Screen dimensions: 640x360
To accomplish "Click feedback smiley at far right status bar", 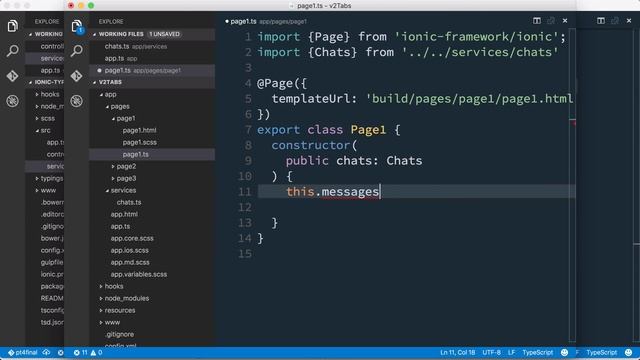I will click(x=629, y=352).
